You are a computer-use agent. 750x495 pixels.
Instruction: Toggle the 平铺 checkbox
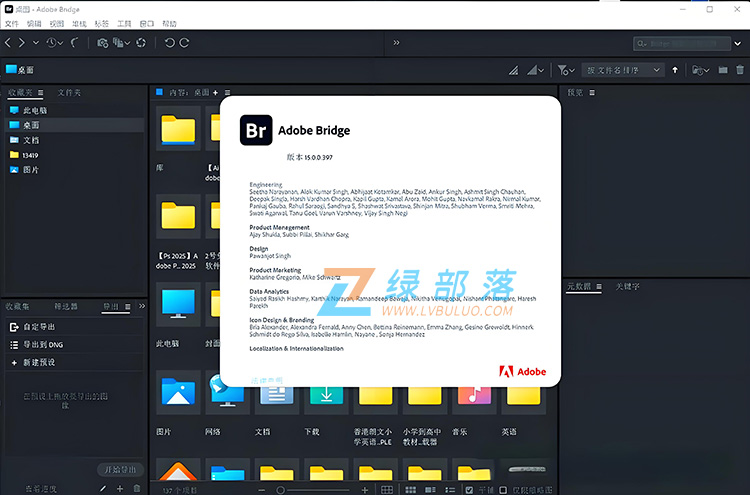coord(469,490)
